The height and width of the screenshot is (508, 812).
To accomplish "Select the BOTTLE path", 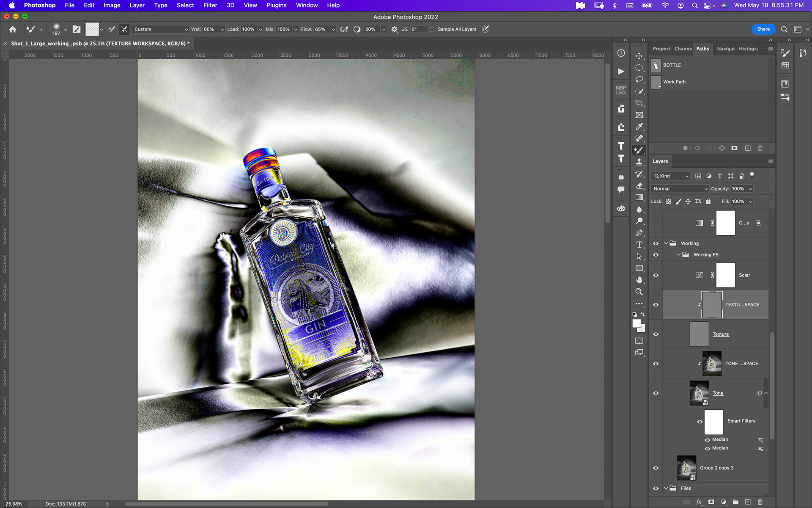I will [709, 65].
